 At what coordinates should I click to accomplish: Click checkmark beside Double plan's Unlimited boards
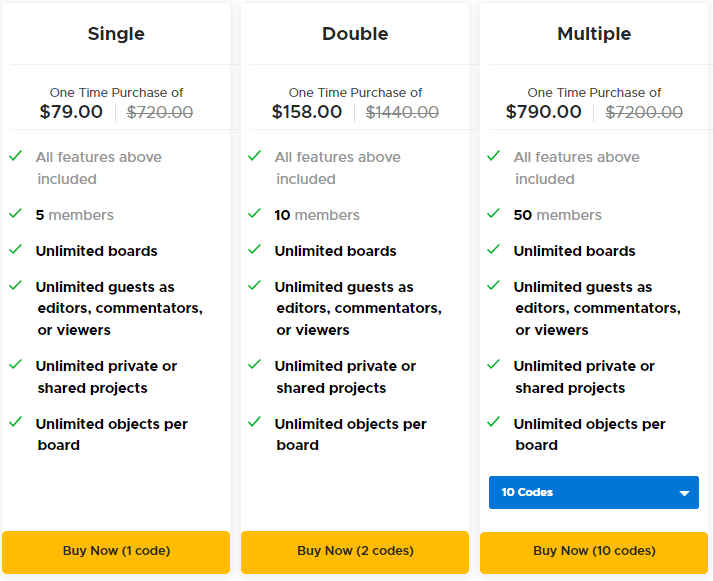tap(255, 250)
